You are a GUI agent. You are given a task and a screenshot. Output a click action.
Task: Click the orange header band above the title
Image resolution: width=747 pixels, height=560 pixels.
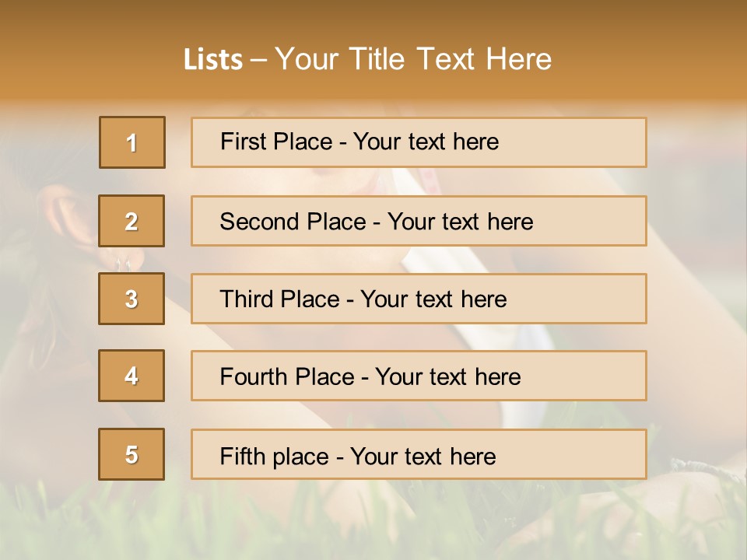pyautogui.click(x=373, y=17)
